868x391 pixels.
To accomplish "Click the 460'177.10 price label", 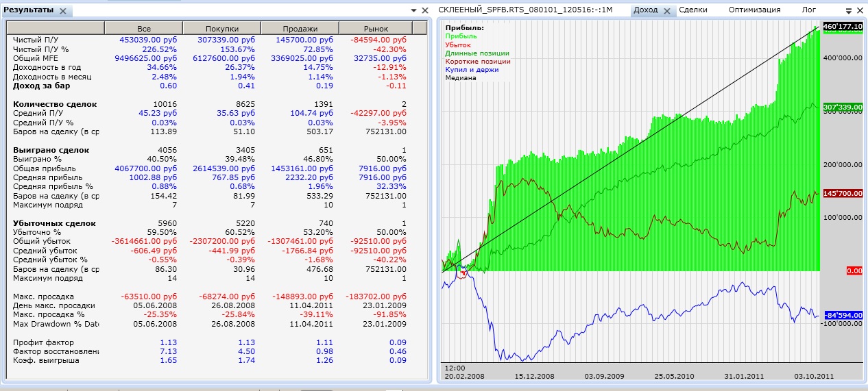I will 842,26.
